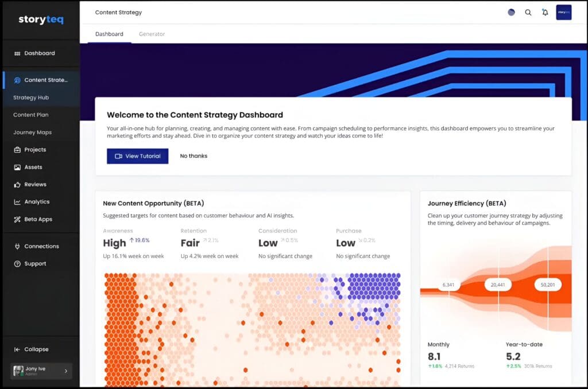Open the search icon in the header
This screenshot has height=389, width=588.
528,13
